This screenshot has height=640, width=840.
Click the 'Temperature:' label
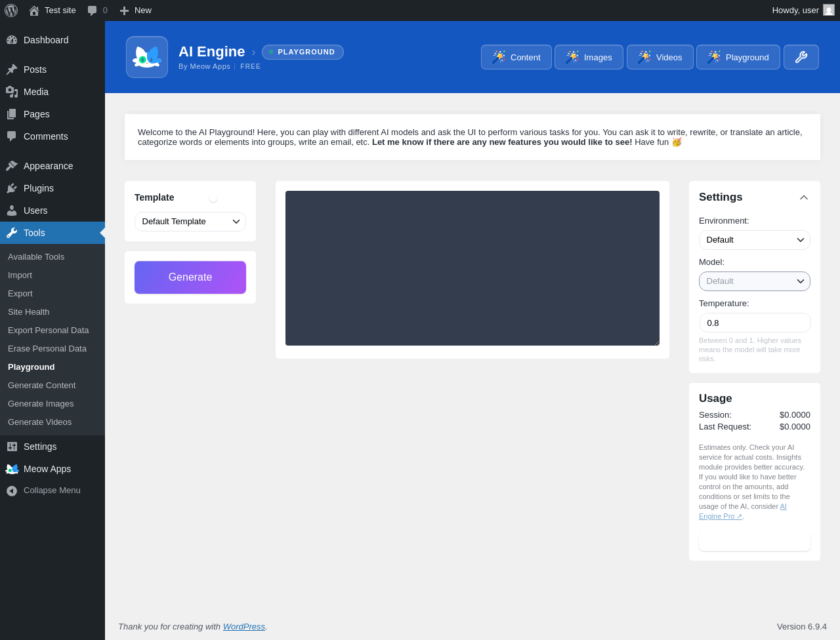[x=724, y=304]
